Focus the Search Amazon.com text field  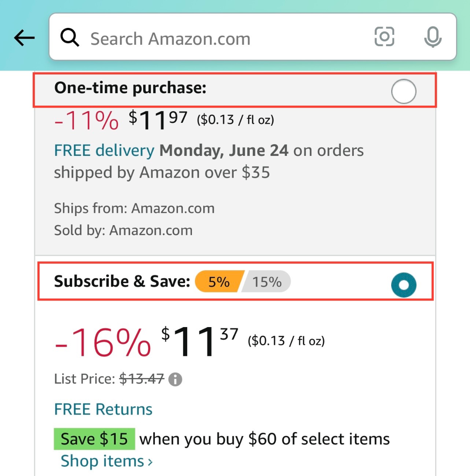[218, 39]
